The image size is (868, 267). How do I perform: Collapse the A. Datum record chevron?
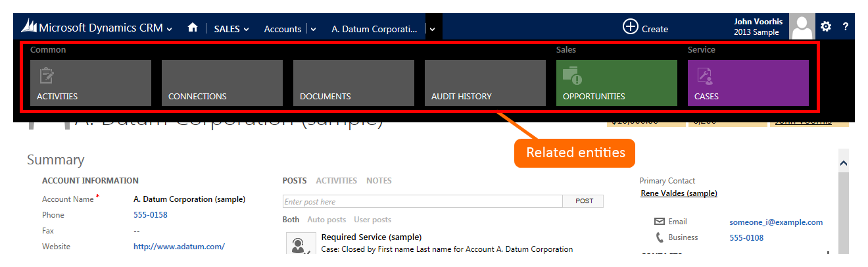(x=433, y=29)
